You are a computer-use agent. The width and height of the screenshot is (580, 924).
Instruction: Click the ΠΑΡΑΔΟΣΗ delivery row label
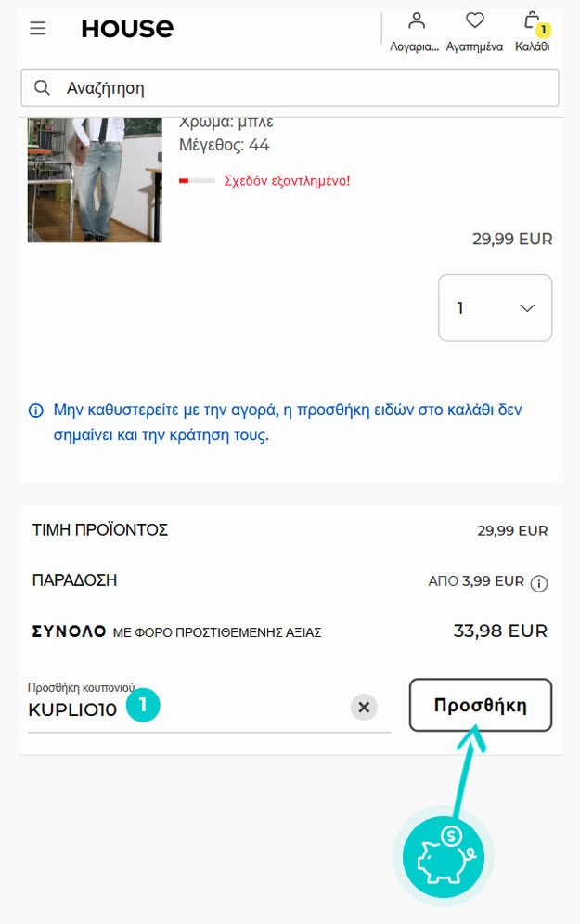coord(75,580)
